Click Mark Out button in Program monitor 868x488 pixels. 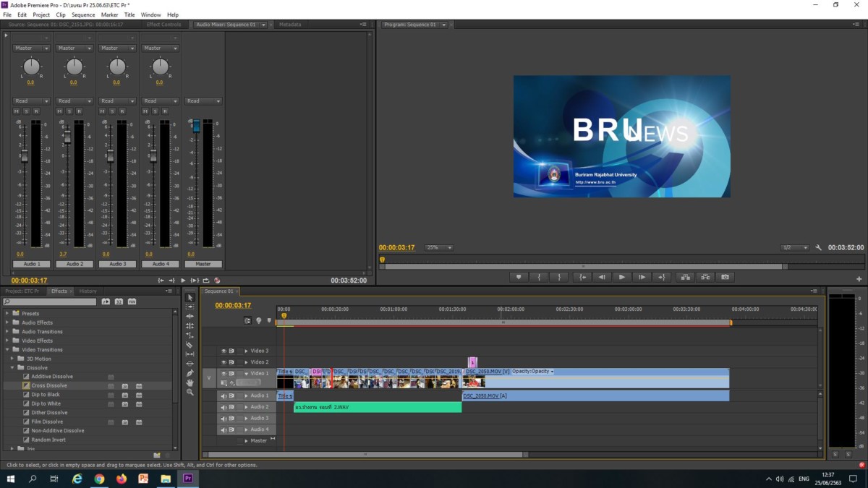(x=558, y=277)
